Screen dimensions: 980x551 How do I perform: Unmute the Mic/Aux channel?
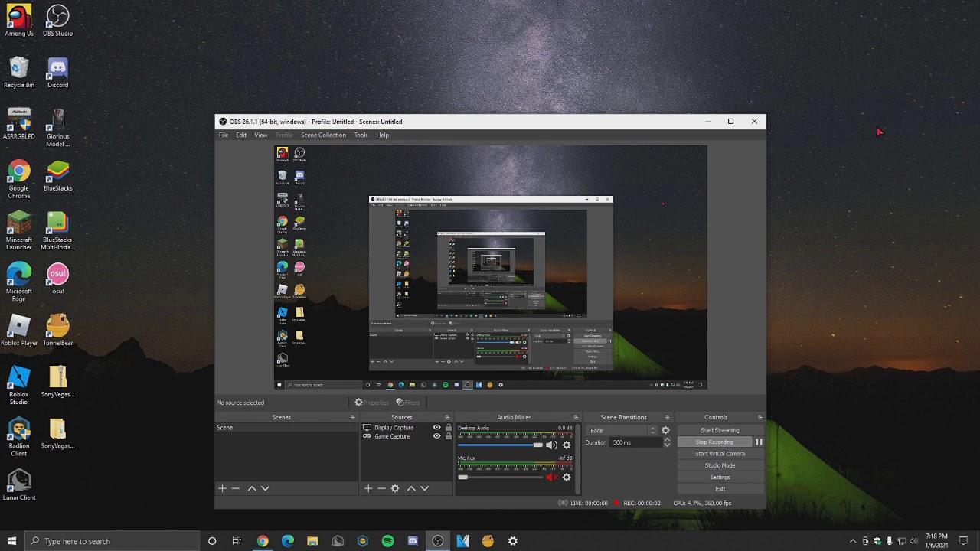click(551, 477)
